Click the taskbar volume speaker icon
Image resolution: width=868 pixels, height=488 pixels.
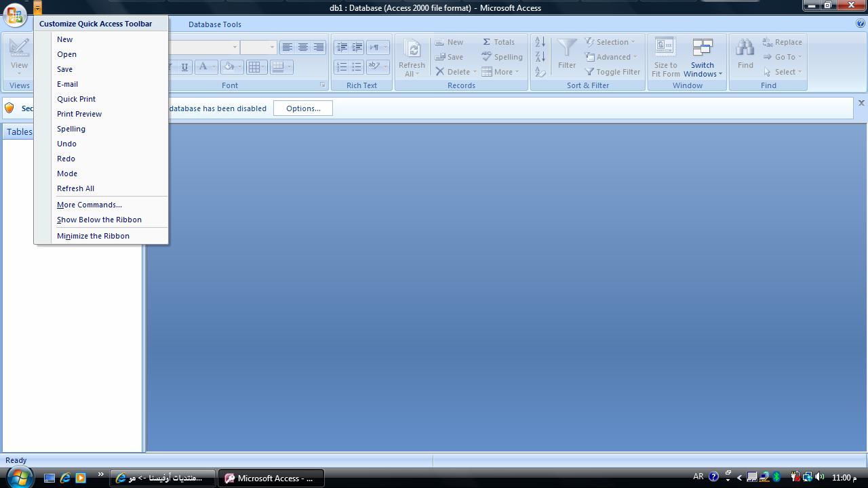click(819, 477)
